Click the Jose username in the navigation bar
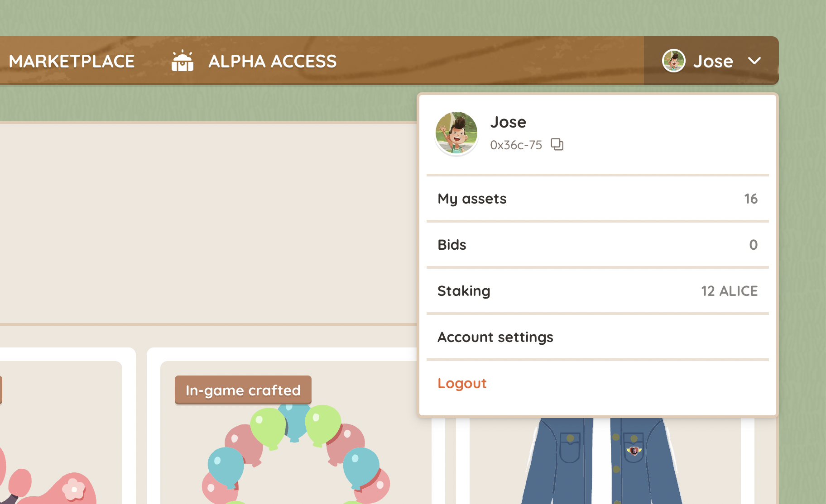This screenshot has height=504, width=826. (x=713, y=61)
